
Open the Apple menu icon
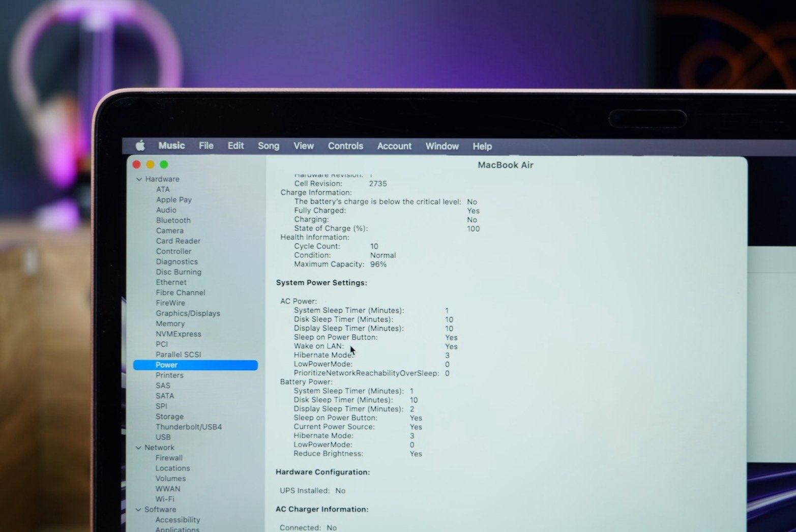click(x=140, y=146)
